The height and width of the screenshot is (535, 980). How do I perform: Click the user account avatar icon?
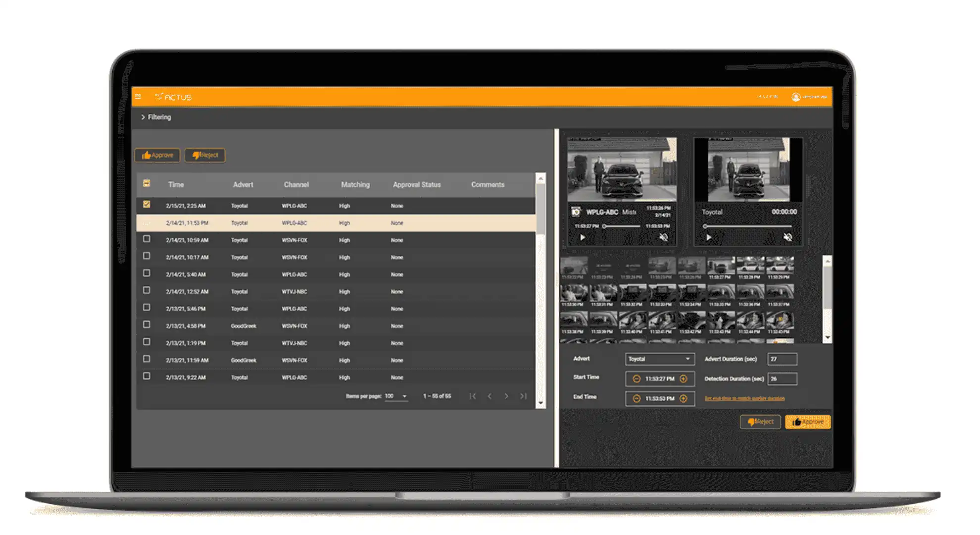pos(795,97)
